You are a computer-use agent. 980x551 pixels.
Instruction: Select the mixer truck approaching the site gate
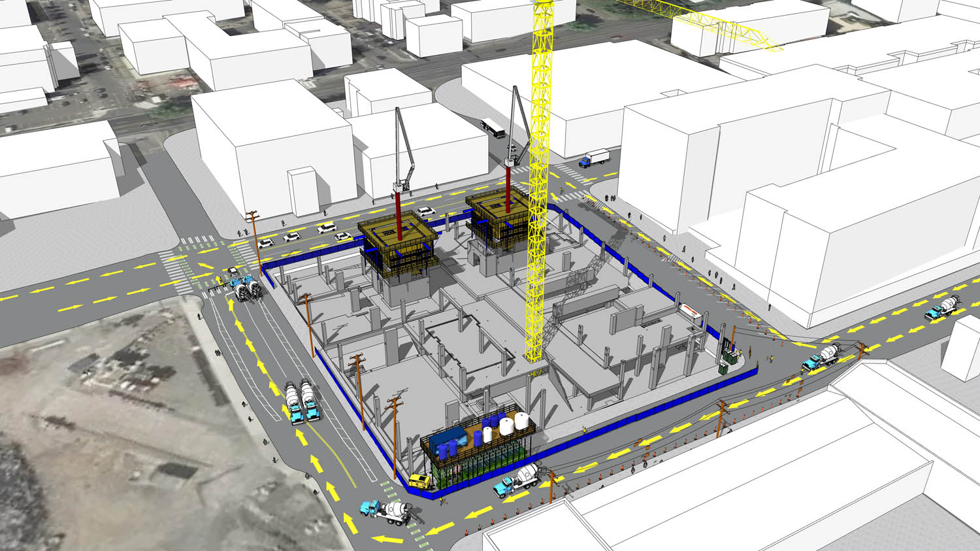[822, 357]
